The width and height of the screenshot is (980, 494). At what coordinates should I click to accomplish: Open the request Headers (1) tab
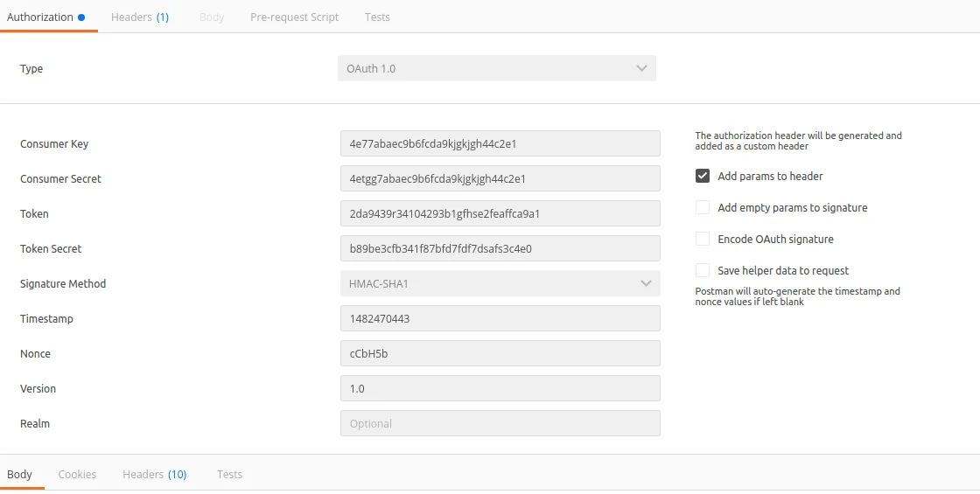click(x=140, y=17)
